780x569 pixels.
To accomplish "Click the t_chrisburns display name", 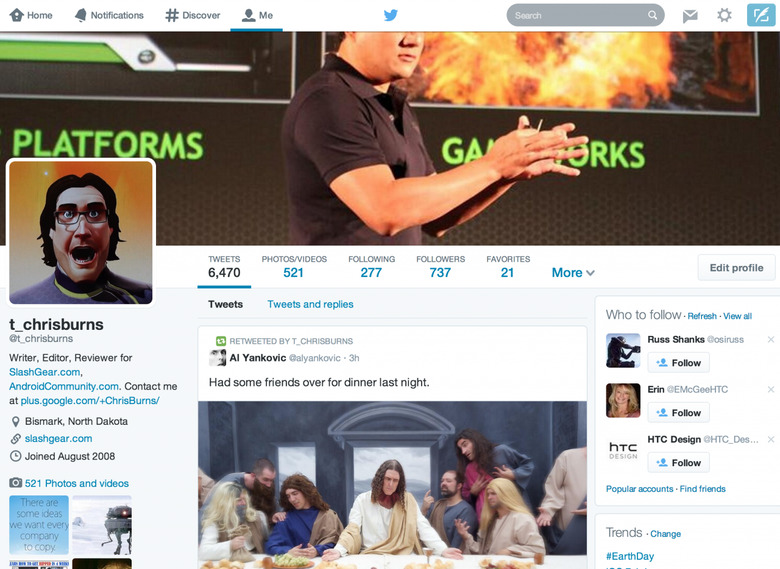I will click(x=56, y=324).
